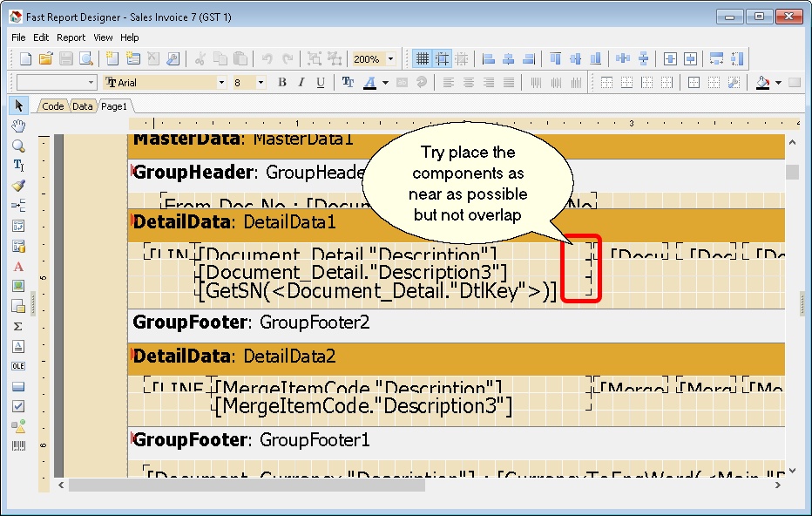Click the Preview report icon
Screen dimensions: 812x516
point(85,58)
